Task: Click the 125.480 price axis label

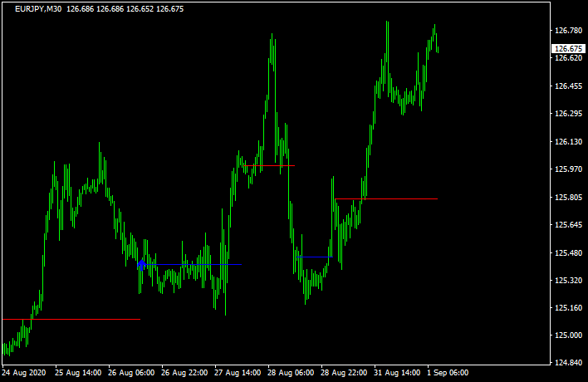Action: click(x=569, y=253)
